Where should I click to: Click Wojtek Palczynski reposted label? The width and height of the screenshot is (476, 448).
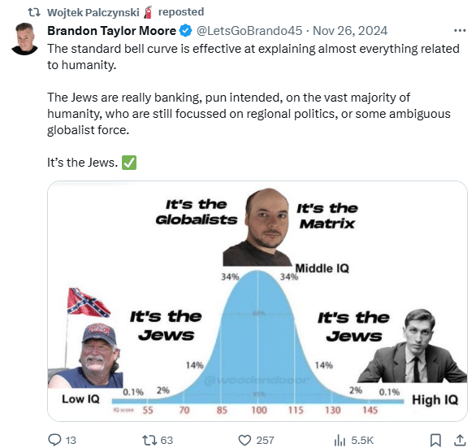coord(125,12)
